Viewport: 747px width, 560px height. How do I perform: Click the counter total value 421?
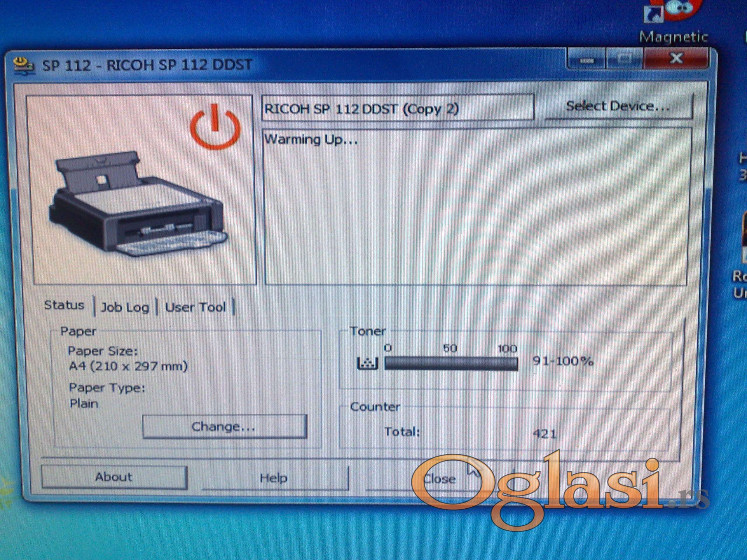pyautogui.click(x=544, y=434)
